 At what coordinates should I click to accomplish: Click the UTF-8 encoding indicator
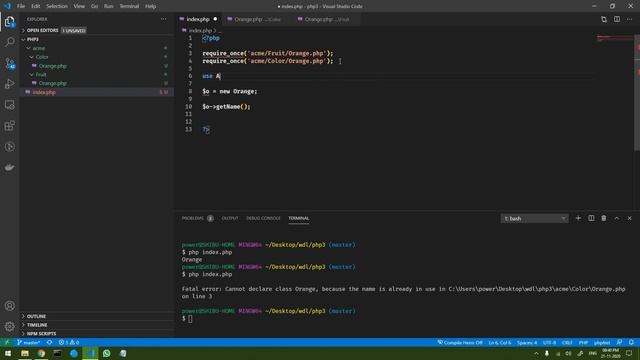[549, 342]
